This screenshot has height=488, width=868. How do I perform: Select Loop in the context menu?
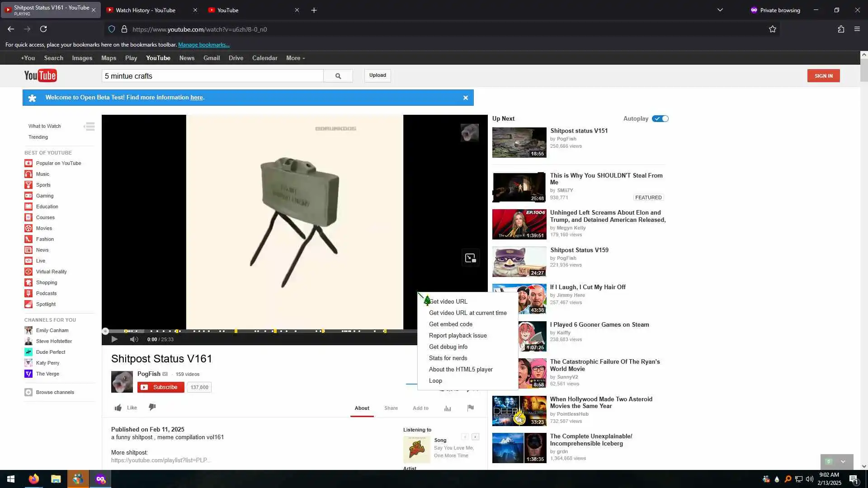pos(435,381)
